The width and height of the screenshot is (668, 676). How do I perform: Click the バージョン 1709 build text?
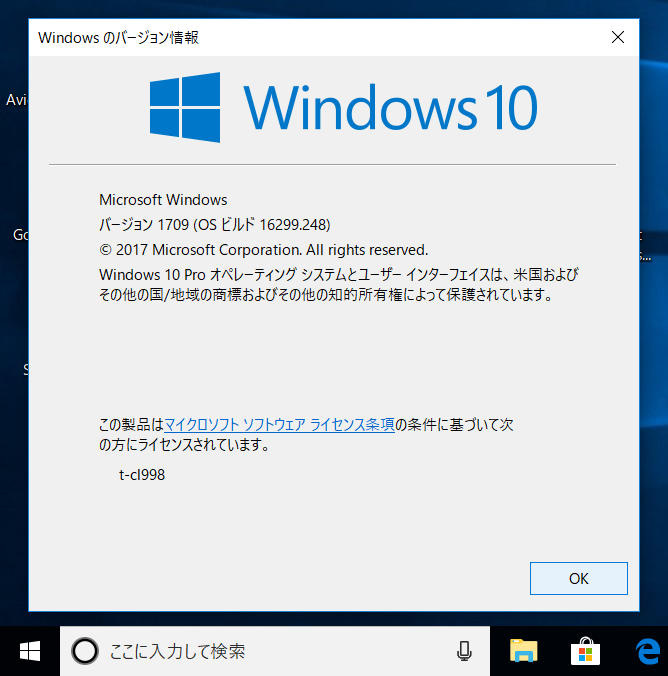coord(214,224)
